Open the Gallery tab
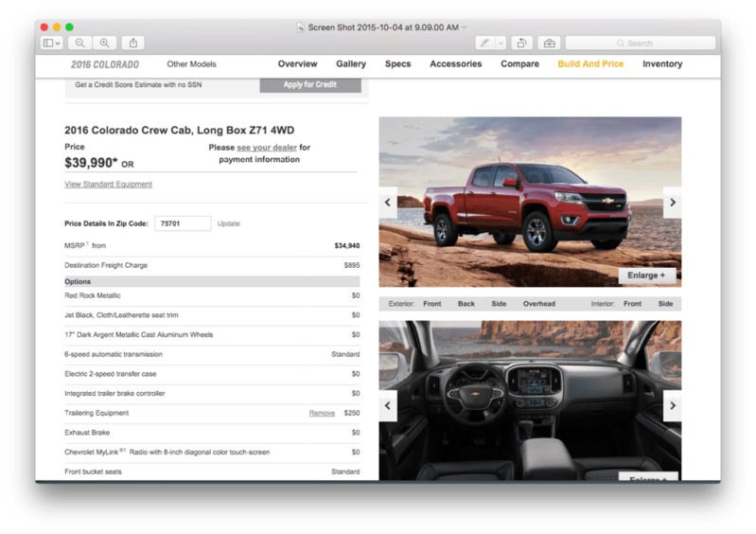The image size is (756, 534). tap(351, 63)
